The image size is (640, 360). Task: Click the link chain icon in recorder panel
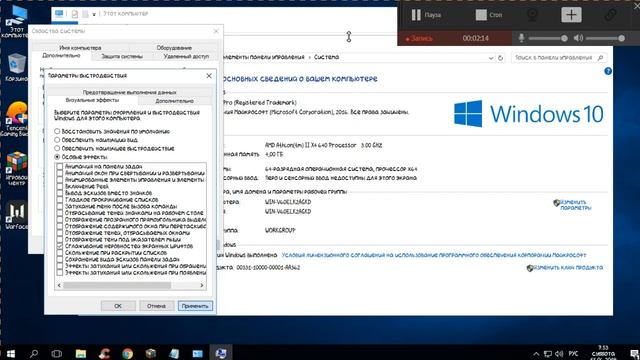tap(610, 15)
